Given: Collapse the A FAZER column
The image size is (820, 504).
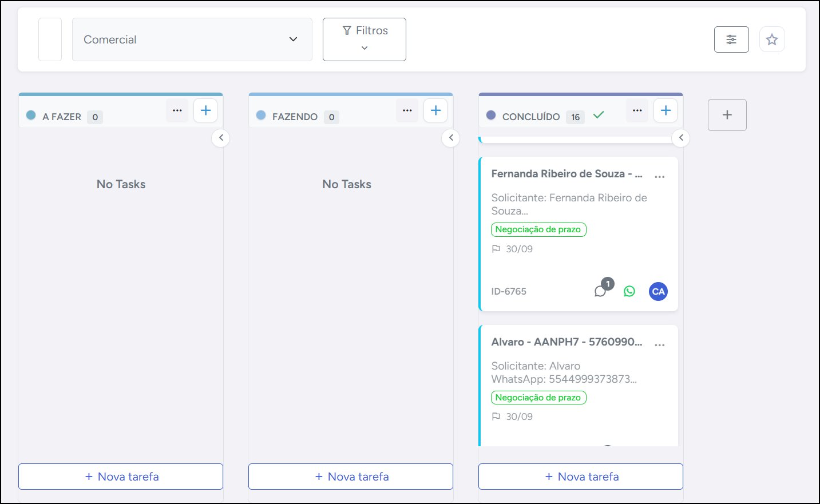Looking at the screenshot, I should click(221, 138).
